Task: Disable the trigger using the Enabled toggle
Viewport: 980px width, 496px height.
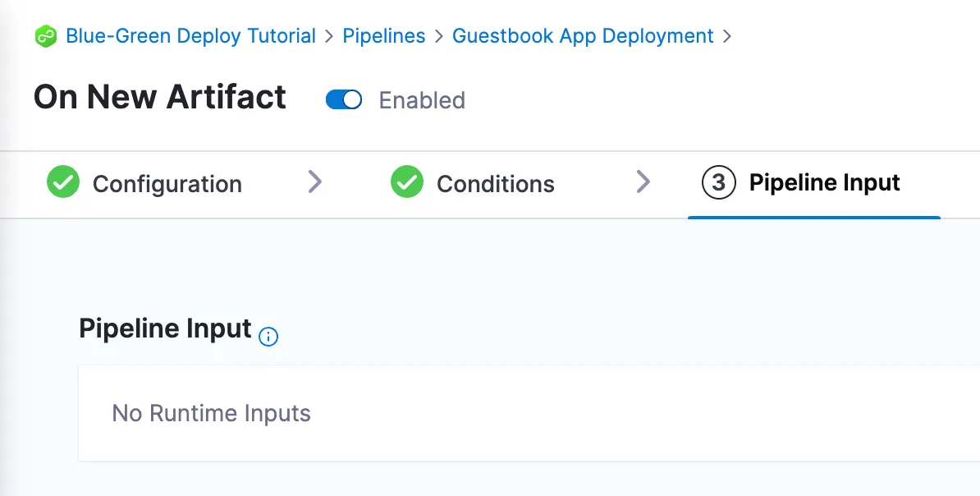Action: 343,99
